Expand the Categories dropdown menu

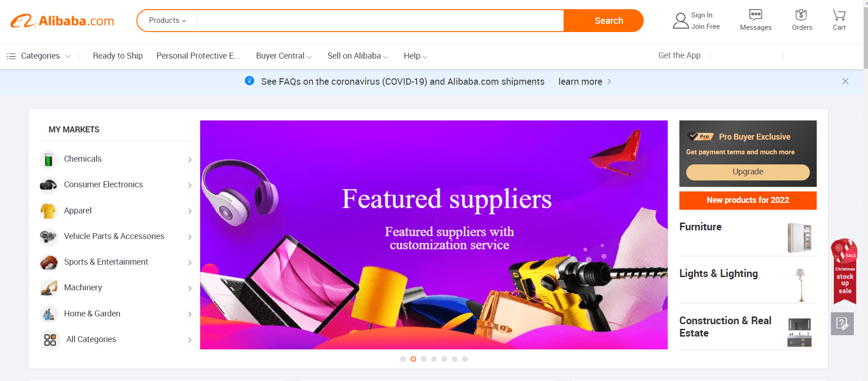(x=38, y=56)
